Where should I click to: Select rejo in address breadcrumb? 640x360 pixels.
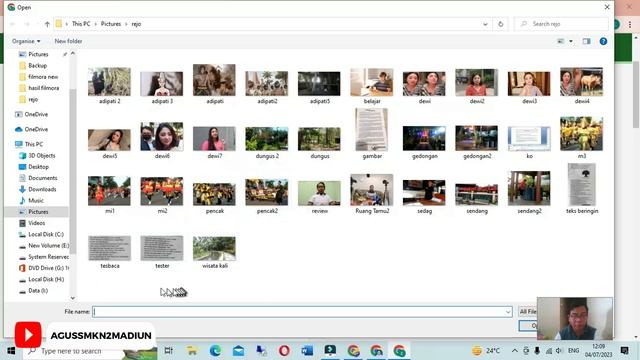point(136,24)
